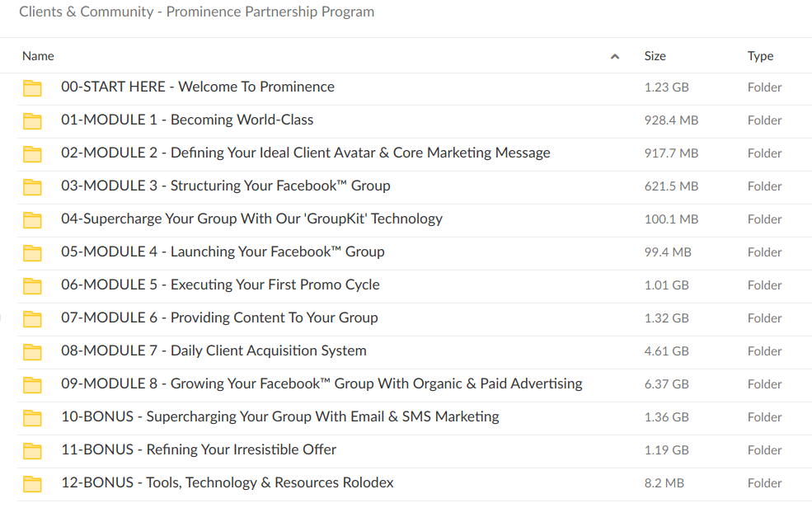This screenshot has width=812, height=508.
Task: Click the Type column header
Action: pos(759,56)
